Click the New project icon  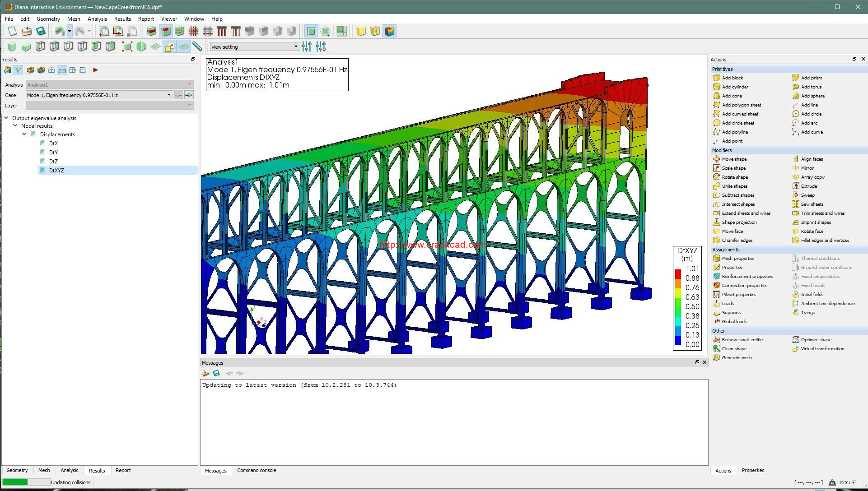point(12,31)
